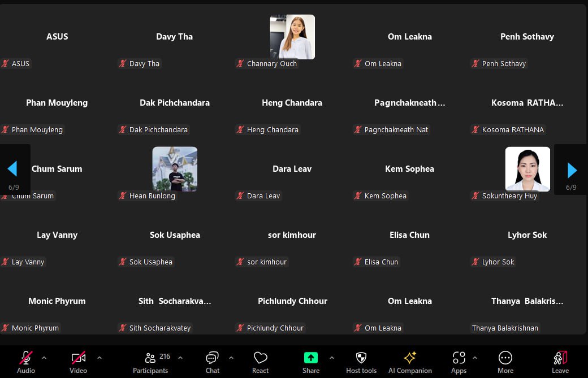
Task: Open Host tools shield icon
Action: click(x=361, y=358)
